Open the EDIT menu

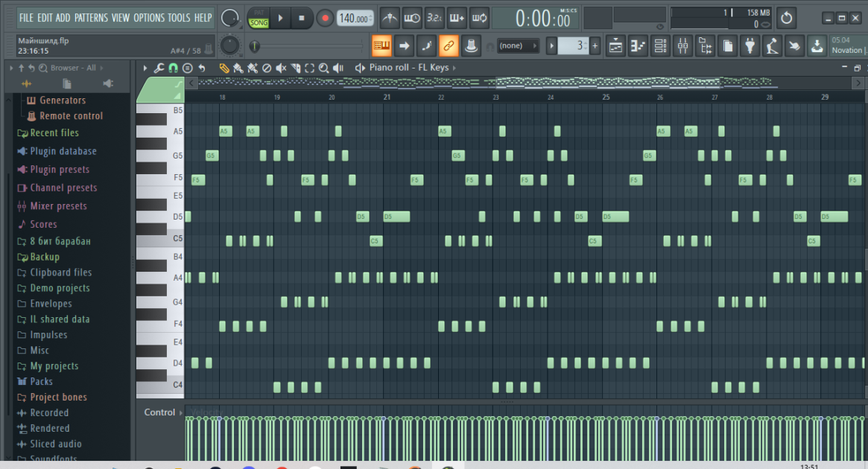click(x=44, y=19)
